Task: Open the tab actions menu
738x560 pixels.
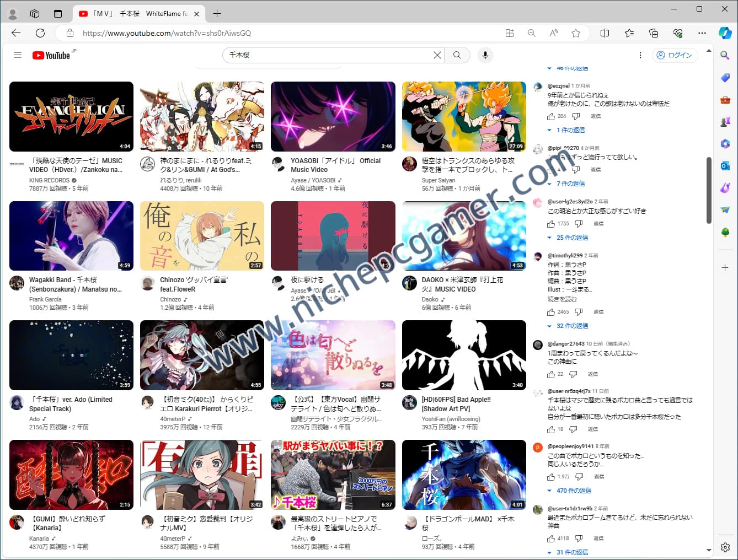Action: tap(58, 14)
